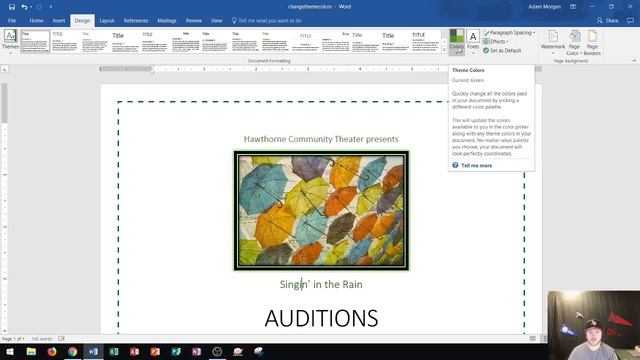Collapse the ribbon with the chevron

point(634,60)
